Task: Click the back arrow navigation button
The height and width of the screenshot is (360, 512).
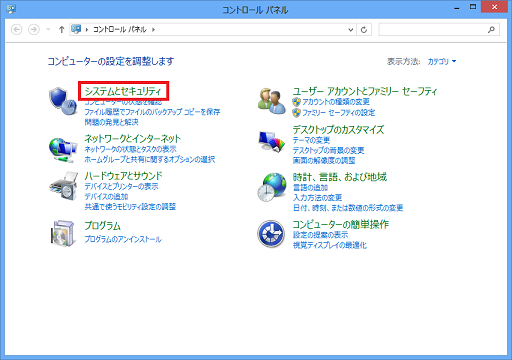Action: 17,30
